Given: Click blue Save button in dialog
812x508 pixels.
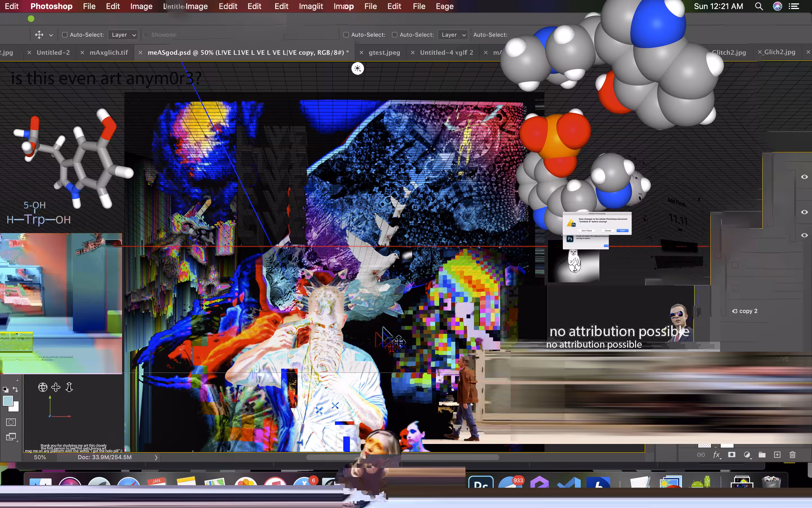Looking at the screenshot, I should click(623, 231).
